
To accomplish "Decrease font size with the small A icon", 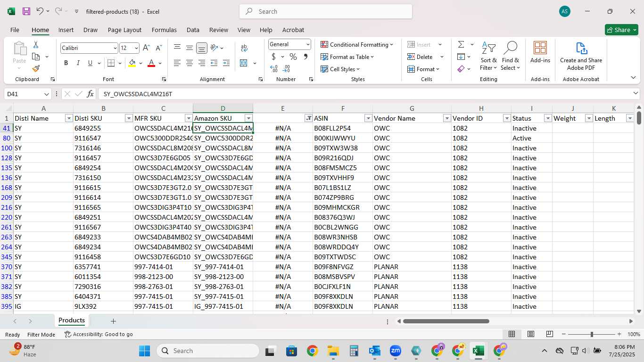I will point(158,48).
